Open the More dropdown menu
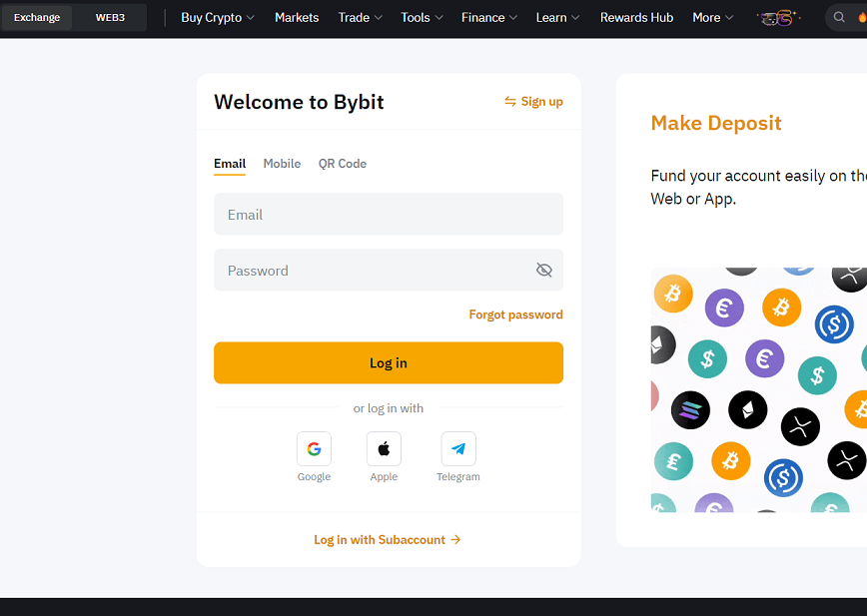Screen dimensions: 867x616 (x=713, y=18)
